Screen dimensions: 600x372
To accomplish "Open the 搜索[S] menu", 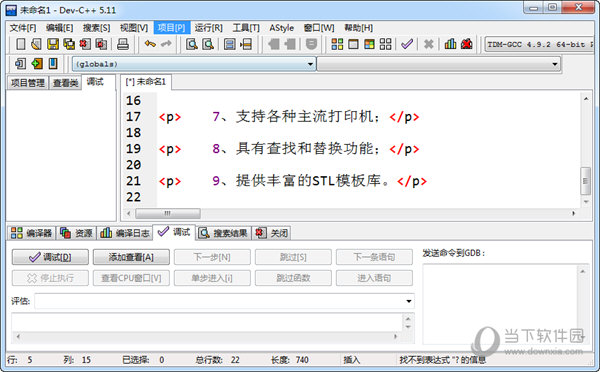I will point(96,28).
